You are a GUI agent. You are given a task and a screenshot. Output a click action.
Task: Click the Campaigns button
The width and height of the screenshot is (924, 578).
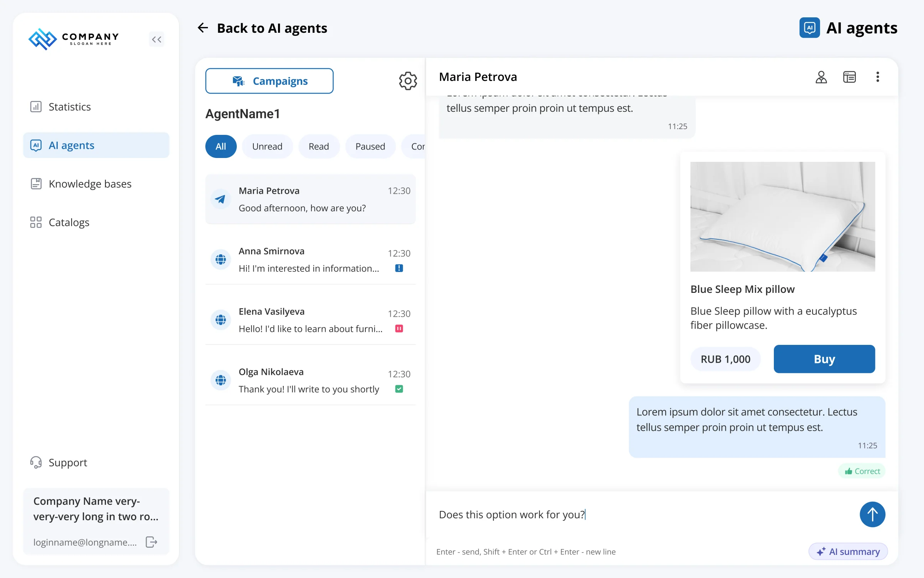269,81
